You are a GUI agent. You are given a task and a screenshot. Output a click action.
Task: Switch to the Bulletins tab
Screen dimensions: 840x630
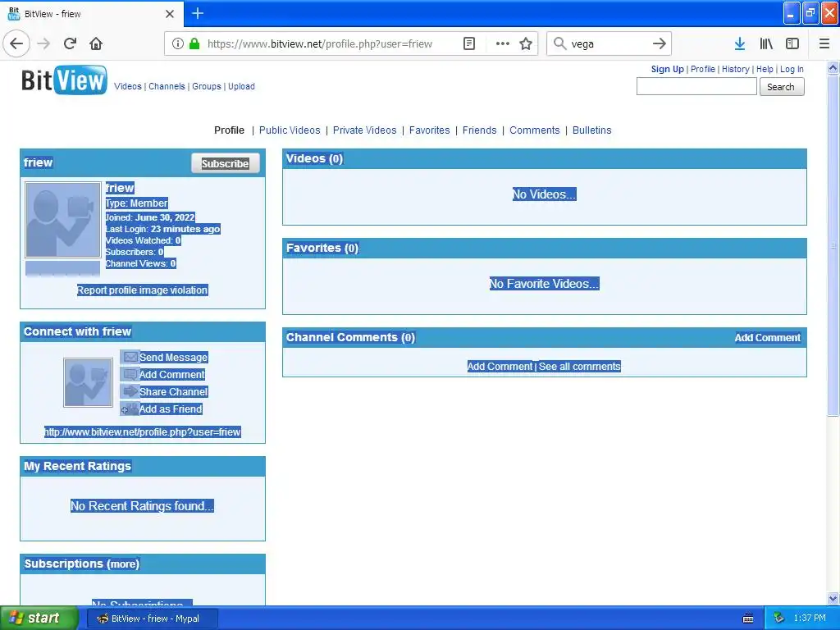pos(592,130)
